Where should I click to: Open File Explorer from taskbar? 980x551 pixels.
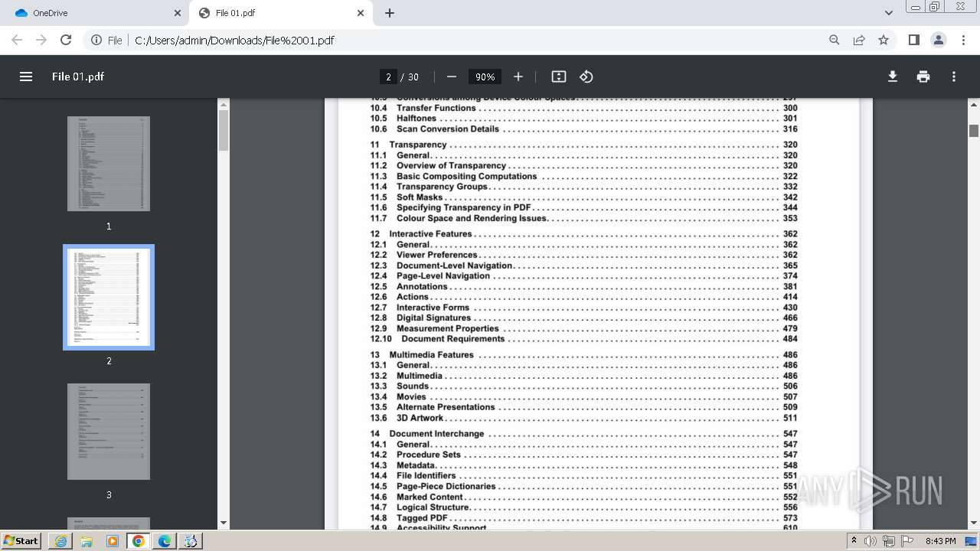tap(87, 540)
